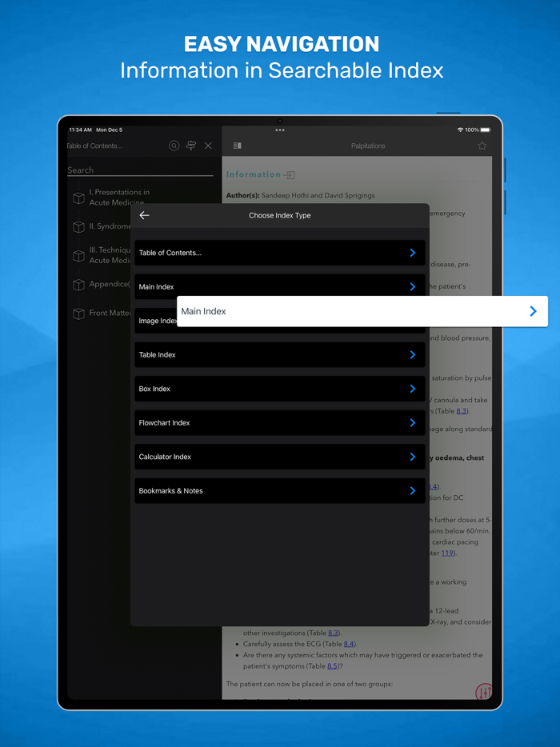Open I. Presentations in Acute Medicine
Viewport: 560px width, 747px height.
[x=120, y=198]
